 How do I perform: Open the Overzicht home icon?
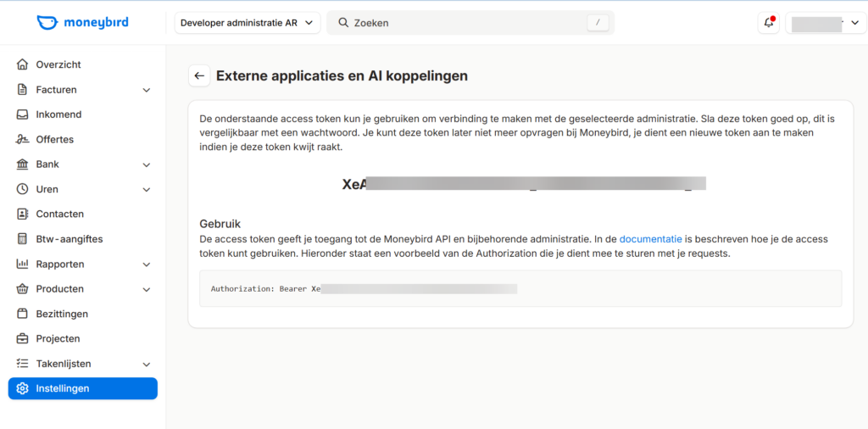coord(22,64)
